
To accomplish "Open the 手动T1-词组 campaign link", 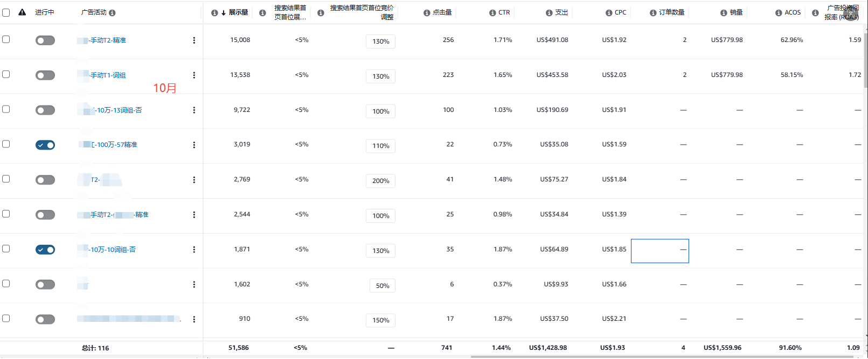I will [x=108, y=75].
